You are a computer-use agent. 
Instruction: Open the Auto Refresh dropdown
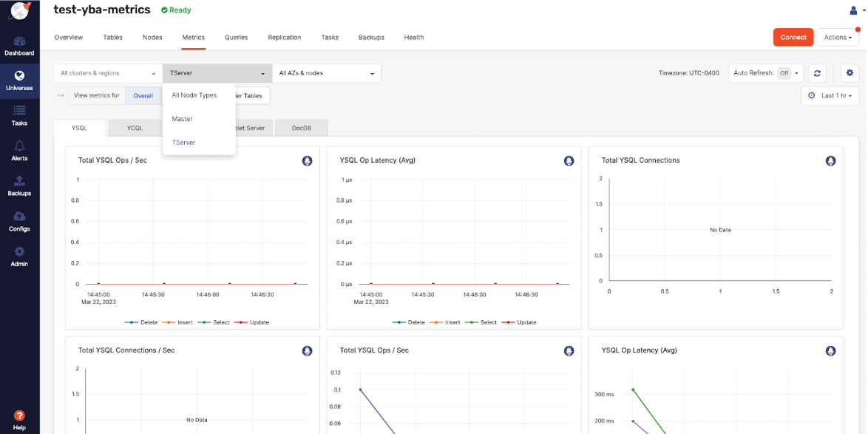(785, 73)
